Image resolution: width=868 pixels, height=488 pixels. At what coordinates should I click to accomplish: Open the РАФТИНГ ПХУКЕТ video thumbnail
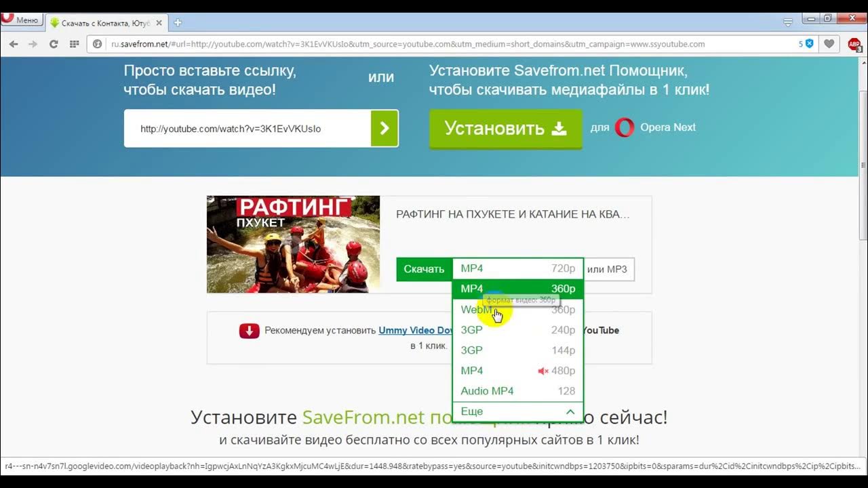(x=293, y=244)
